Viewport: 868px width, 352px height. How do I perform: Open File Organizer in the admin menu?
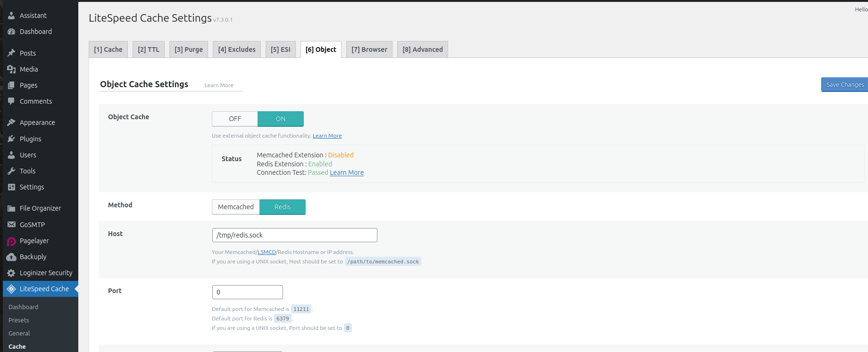(41, 208)
